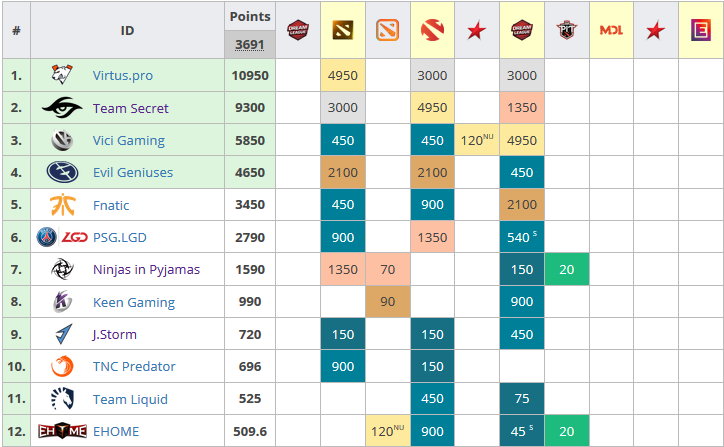Click the OGA Dota PIT header icon
The height and width of the screenshot is (447, 724).
click(x=567, y=30)
